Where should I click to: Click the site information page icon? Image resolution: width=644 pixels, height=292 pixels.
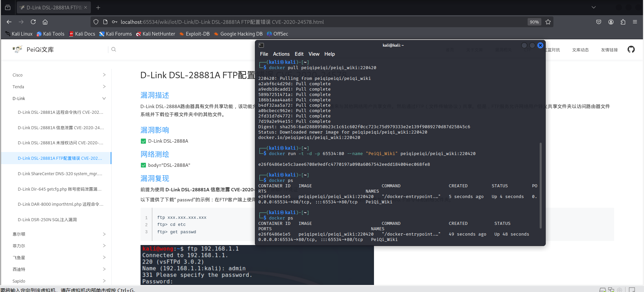[105, 22]
